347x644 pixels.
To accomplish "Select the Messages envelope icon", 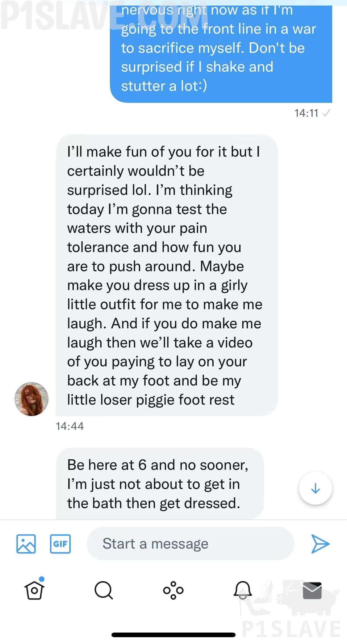I will tap(312, 590).
